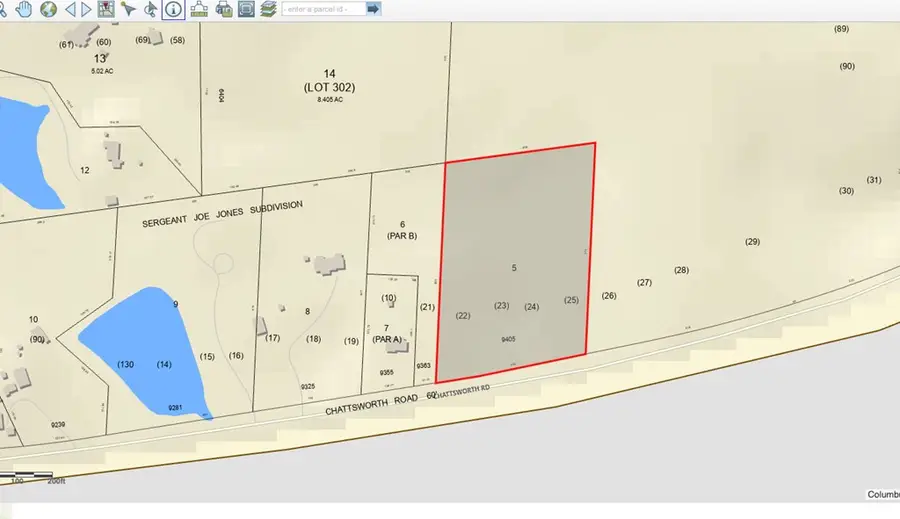Open the map marker locate tool
The height and width of the screenshot is (519, 900).
click(106, 9)
